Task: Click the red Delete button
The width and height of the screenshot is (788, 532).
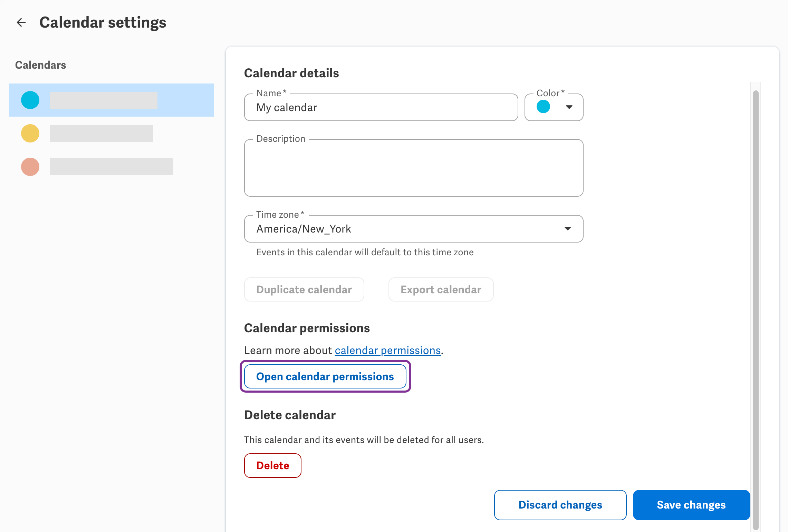Action: tap(273, 465)
